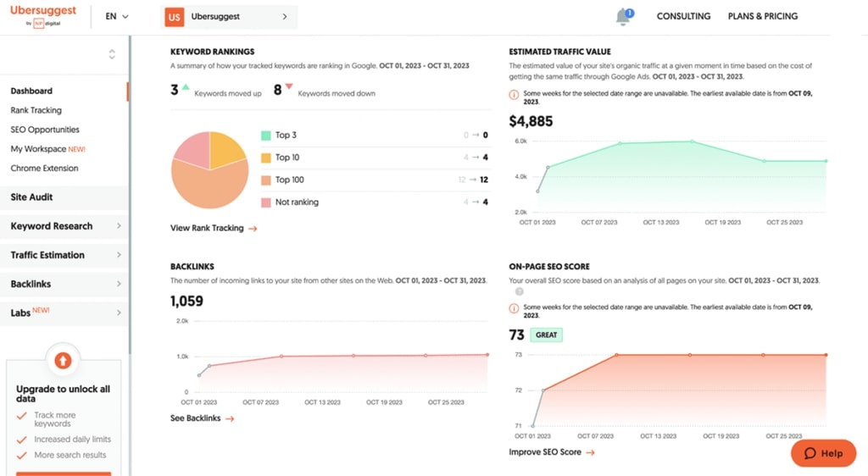
Task: Click the sidebar vertical scrollbar
Action: click(130, 193)
